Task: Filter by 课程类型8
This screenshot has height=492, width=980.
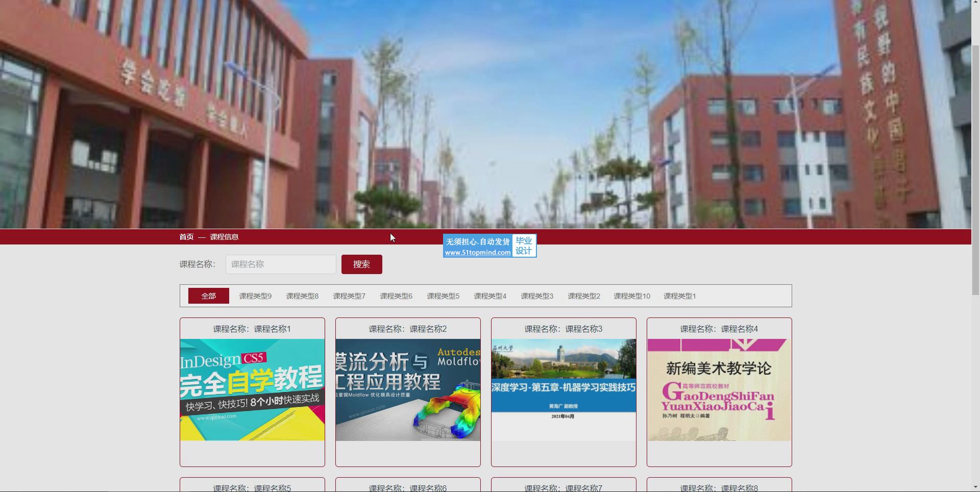Action: (x=302, y=296)
